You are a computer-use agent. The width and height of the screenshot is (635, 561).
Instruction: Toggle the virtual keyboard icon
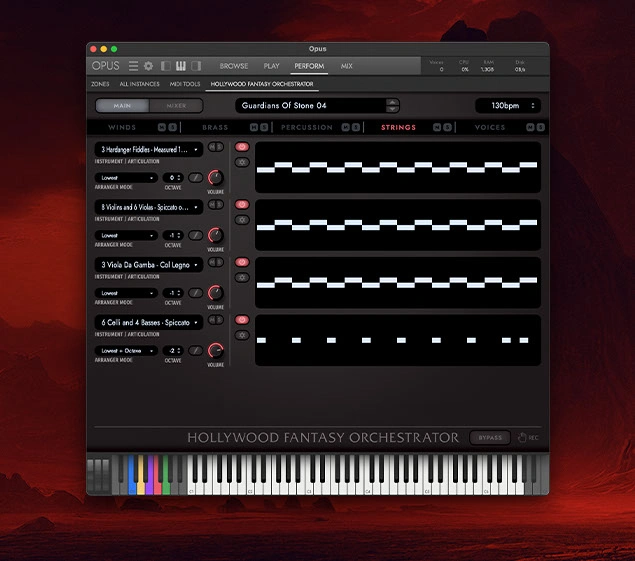coord(181,66)
